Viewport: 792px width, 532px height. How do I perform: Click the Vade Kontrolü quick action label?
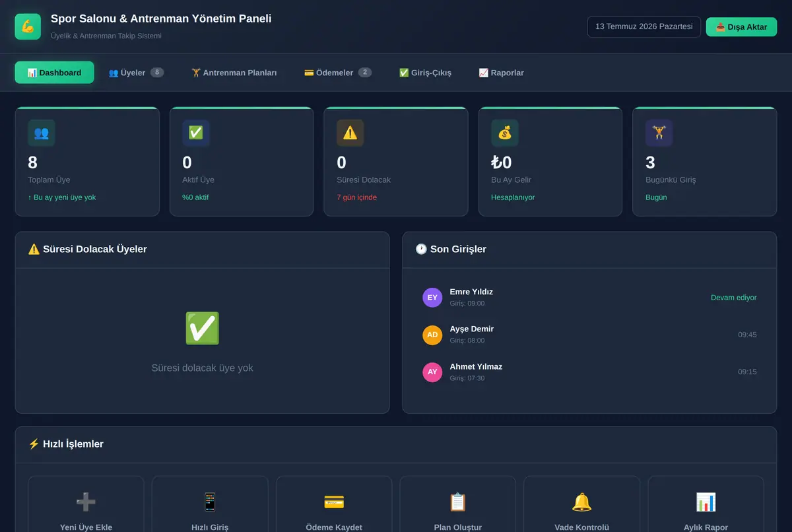point(581,527)
